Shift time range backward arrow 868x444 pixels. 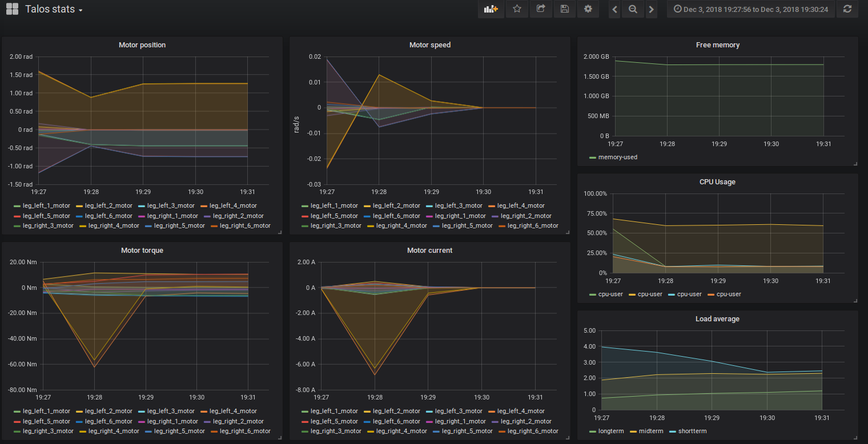(614, 9)
